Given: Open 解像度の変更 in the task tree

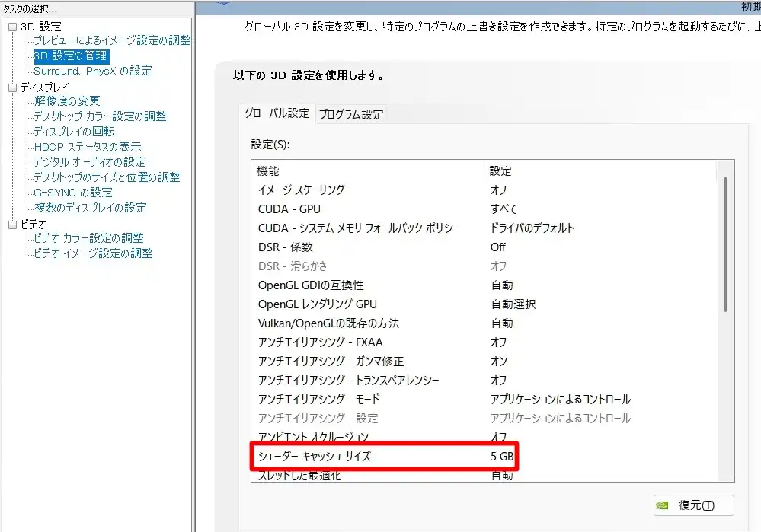Looking at the screenshot, I should (x=67, y=101).
